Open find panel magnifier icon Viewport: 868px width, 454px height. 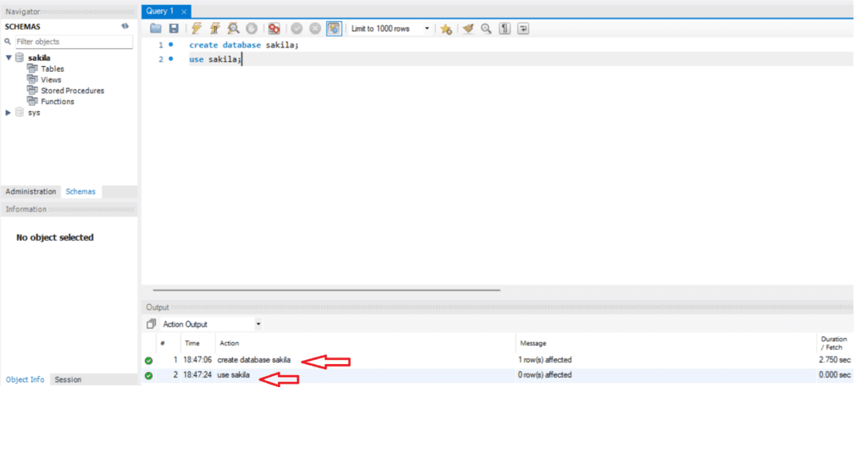click(x=486, y=29)
